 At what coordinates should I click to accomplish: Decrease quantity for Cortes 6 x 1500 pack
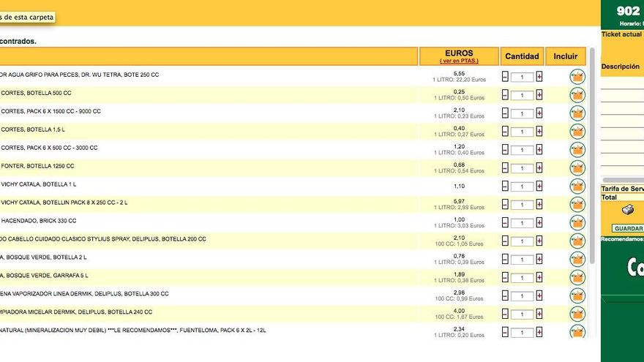[x=505, y=113]
